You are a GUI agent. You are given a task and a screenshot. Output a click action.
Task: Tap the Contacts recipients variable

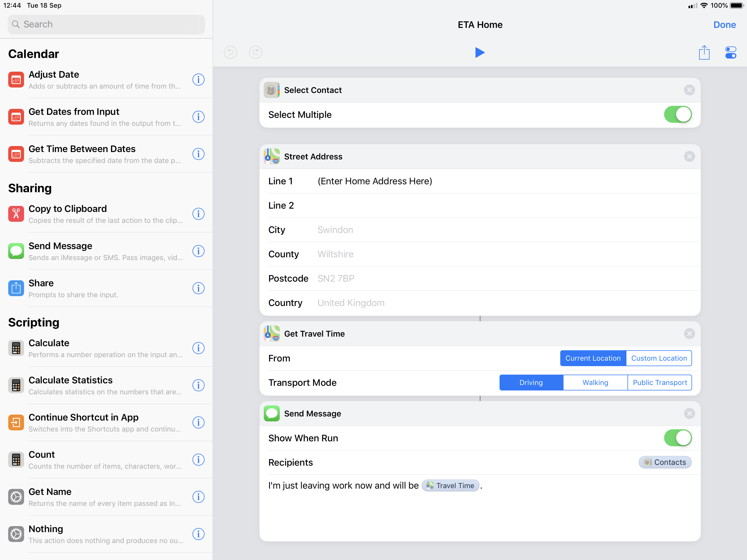[665, 462]
